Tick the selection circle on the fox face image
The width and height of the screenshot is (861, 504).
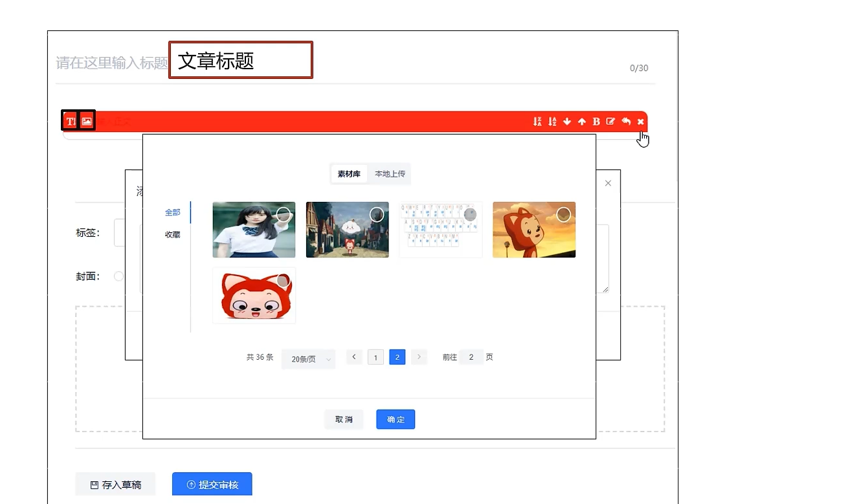click(283, 281)
